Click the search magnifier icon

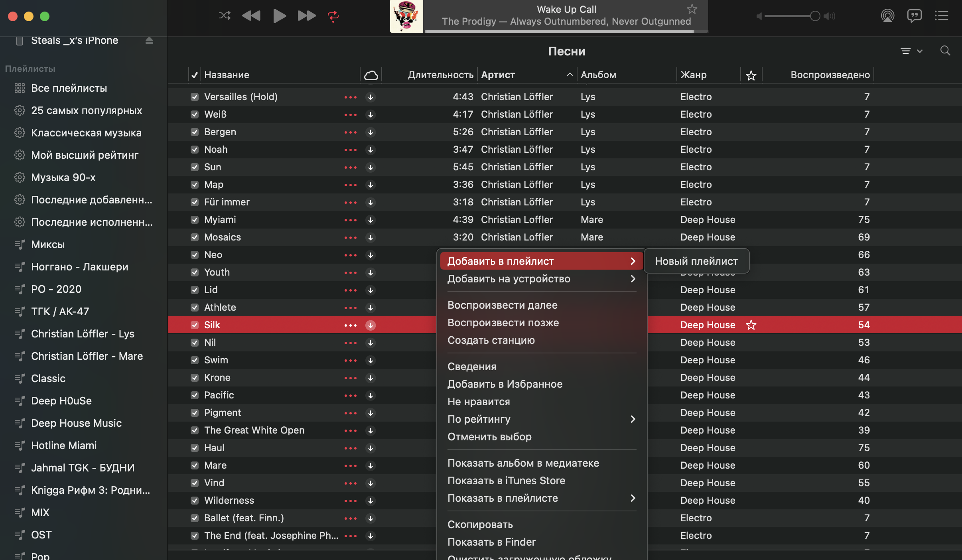pyautogui.click(x=945, y=51)
